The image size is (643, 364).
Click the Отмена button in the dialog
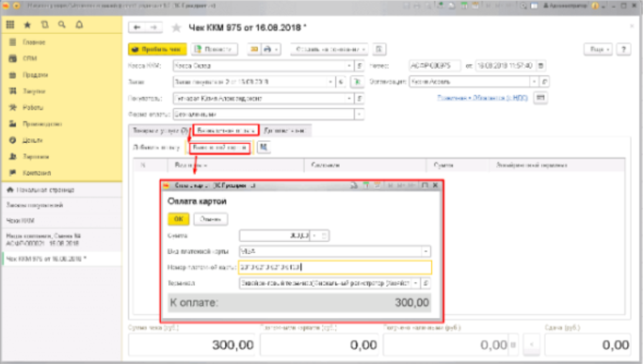tap(210, 219)
